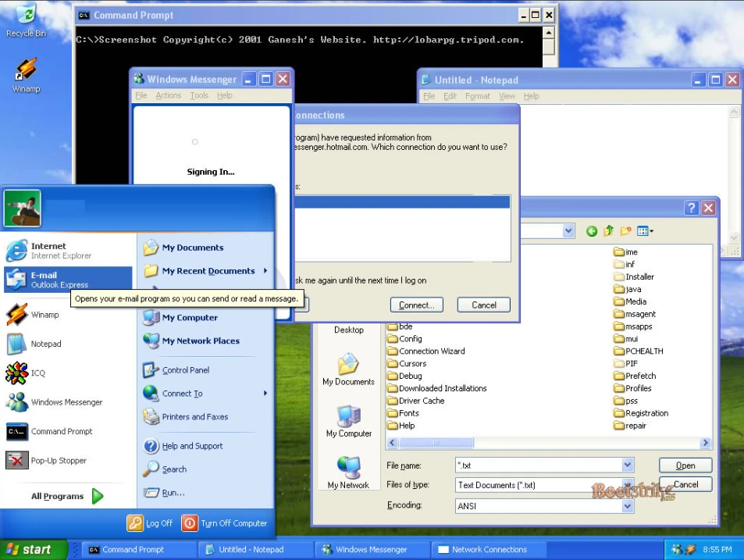Open Internet Explorer from the Start menu

point(47,249)
